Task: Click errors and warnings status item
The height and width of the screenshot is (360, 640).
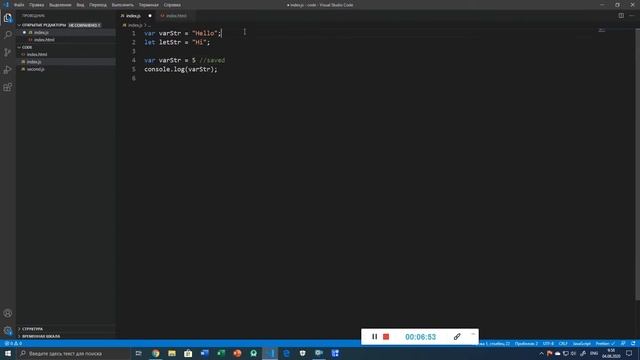Action: point(13,344)
